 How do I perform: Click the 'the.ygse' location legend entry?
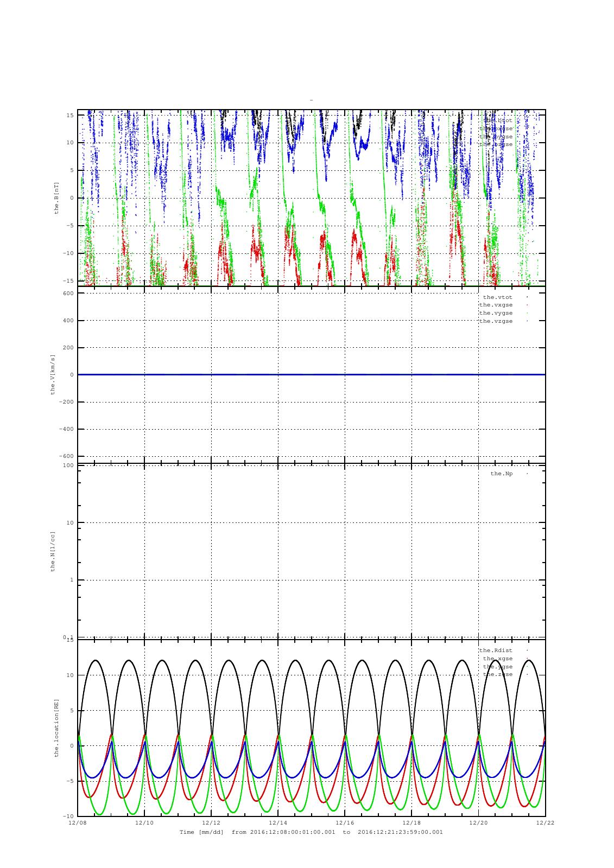pos(497,667)
